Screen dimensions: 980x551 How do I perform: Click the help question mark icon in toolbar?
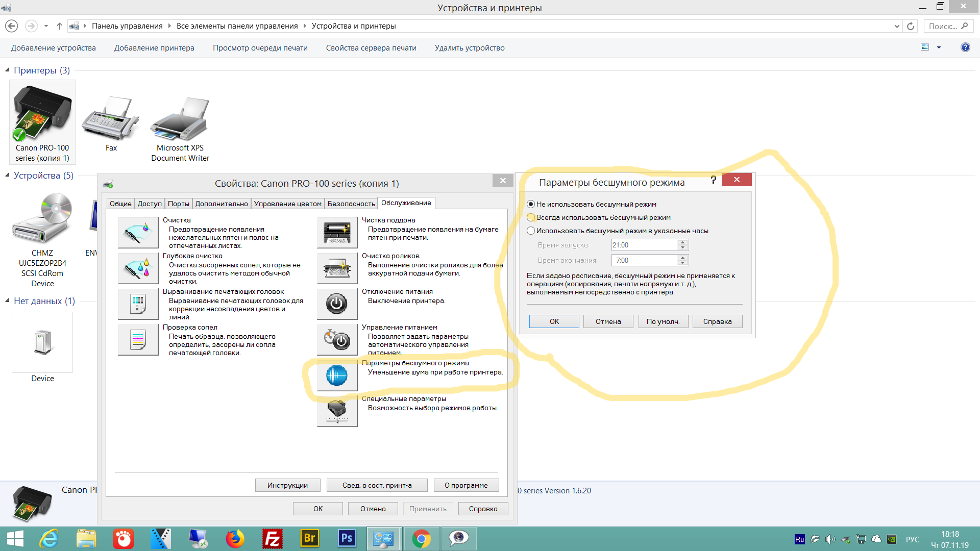click(965, 47)
